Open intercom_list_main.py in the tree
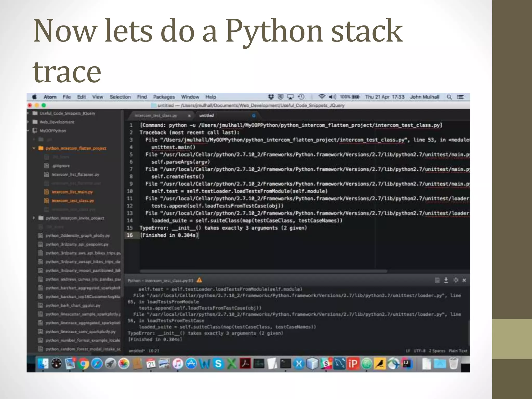 (x=72, y=192)
